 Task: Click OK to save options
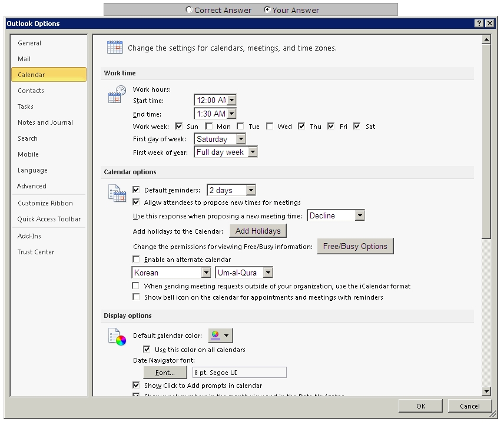pos(420,406)
